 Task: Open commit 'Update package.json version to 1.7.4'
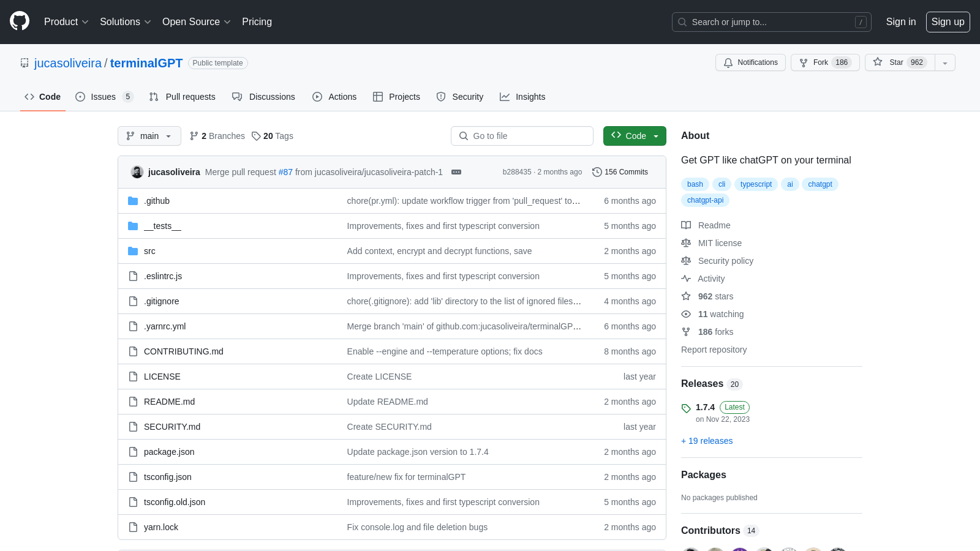(x=418, y=452)
